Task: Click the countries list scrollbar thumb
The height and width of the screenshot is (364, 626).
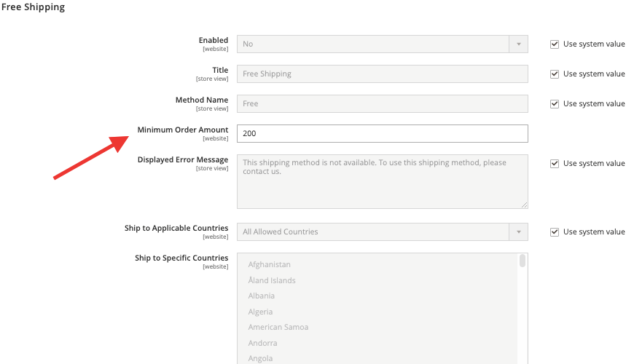Action: 523,261
